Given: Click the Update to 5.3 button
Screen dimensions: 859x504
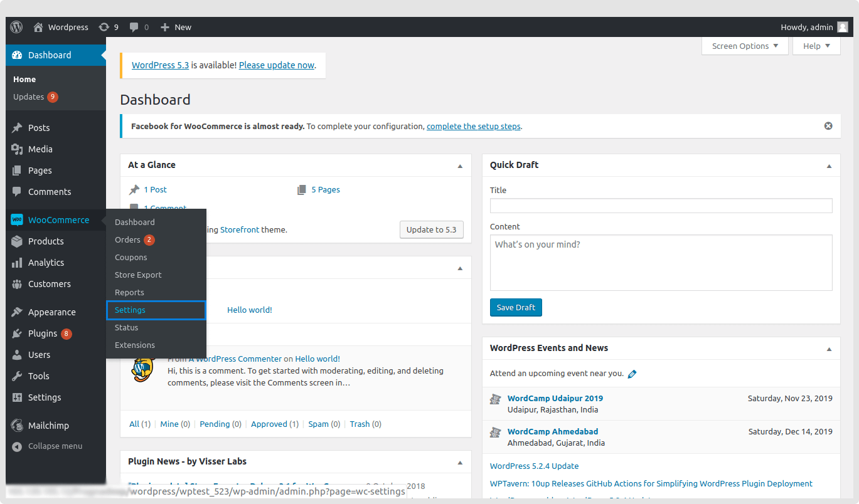Looking at the screenshot, I should (432, 229).
